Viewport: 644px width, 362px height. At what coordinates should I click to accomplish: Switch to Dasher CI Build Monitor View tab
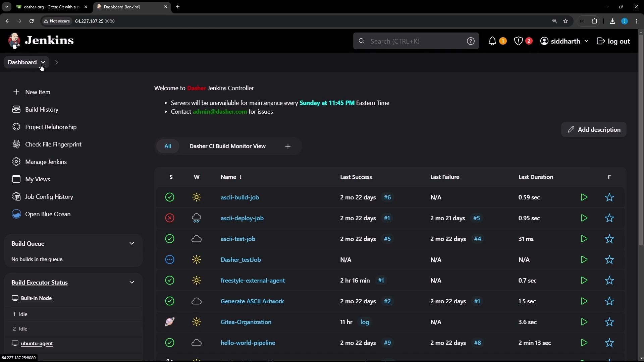[x=227, y=146]
